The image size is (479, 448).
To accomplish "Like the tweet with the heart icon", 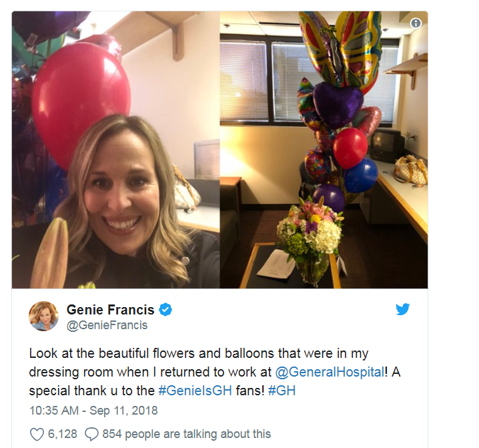I will pyautogui.click(x=37, y=434).
